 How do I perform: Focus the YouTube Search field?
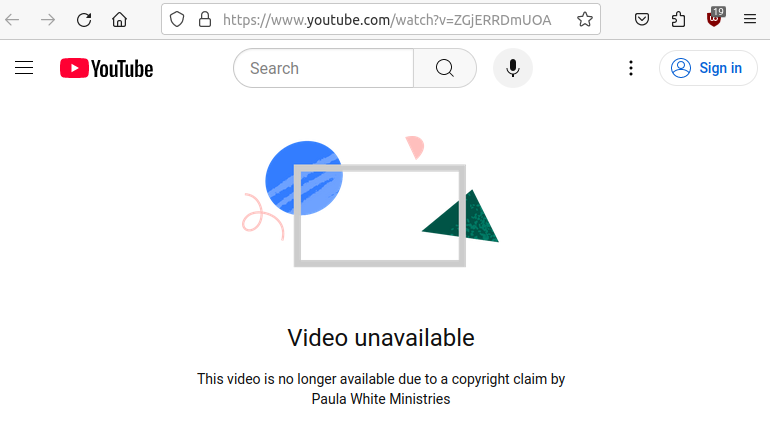(324, 68)
